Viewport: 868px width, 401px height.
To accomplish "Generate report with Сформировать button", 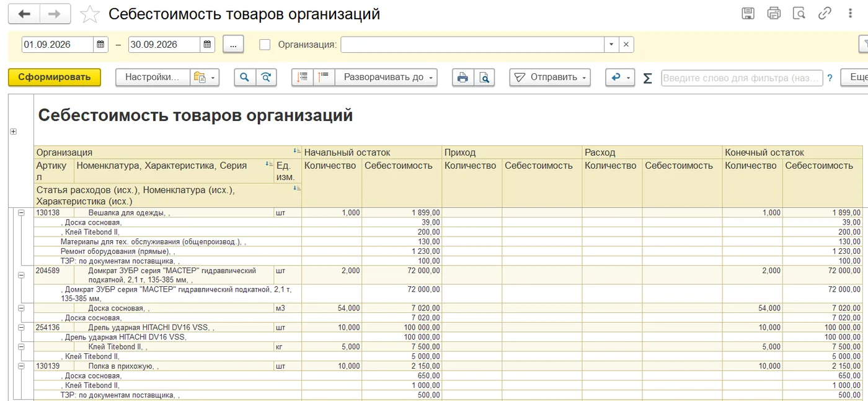I will tap(55, 77).
